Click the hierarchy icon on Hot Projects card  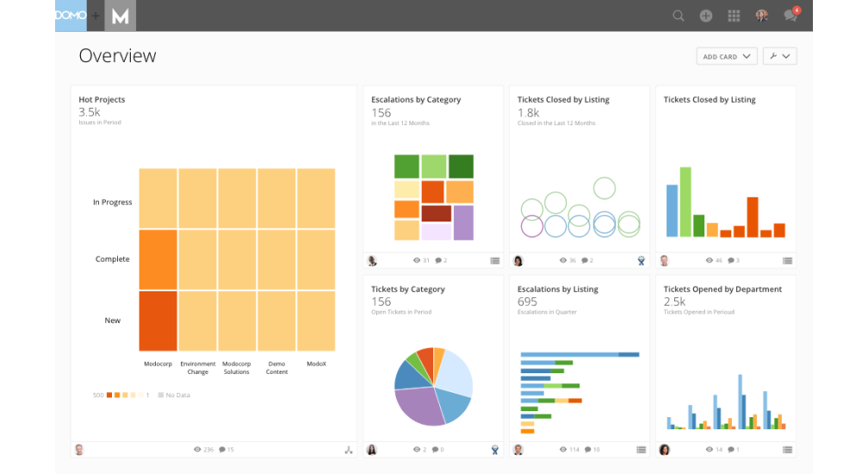348,449
